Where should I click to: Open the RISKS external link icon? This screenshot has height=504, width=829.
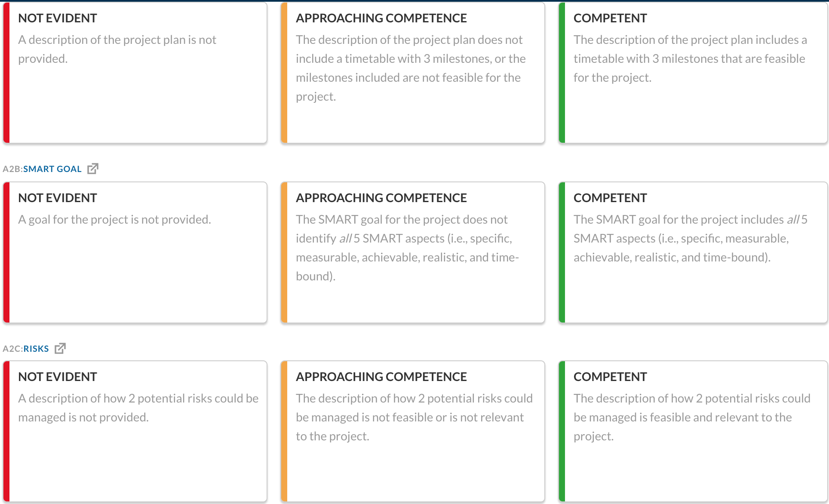[60, 348]
